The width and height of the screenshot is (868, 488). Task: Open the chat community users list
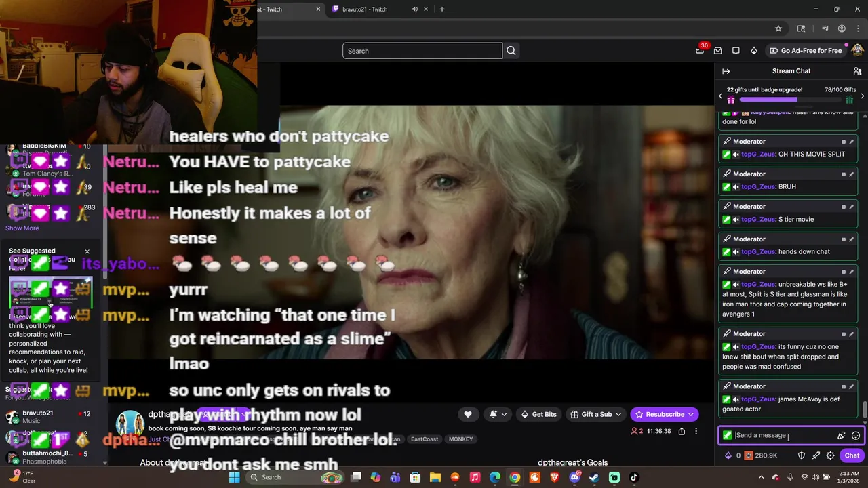click(857, 71)
